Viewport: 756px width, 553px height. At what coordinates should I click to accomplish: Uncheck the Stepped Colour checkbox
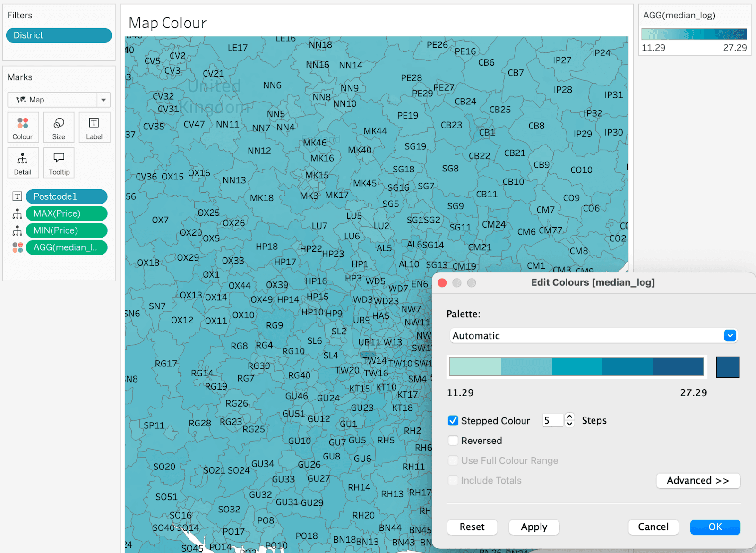453,421
